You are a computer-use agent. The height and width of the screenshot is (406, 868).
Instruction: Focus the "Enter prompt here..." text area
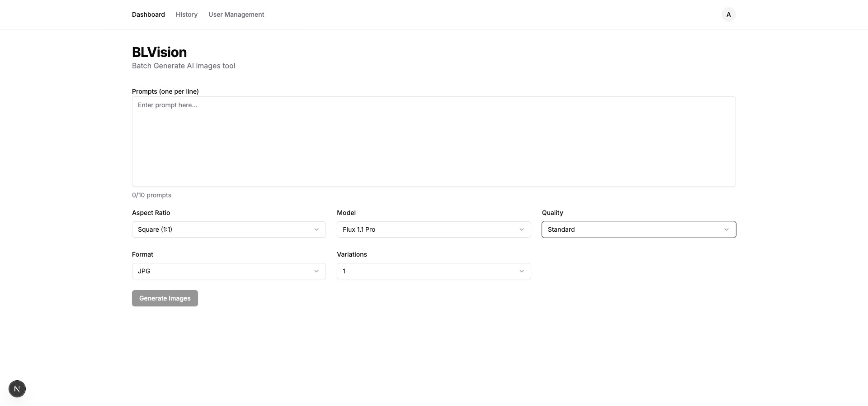434,141
